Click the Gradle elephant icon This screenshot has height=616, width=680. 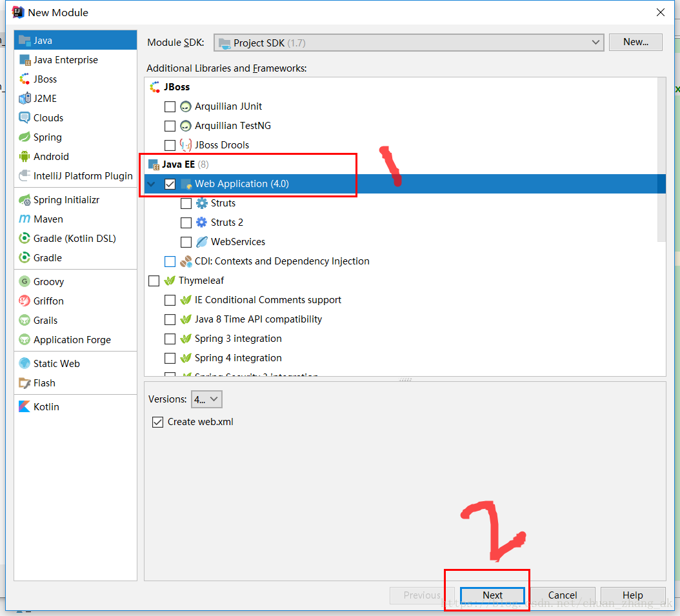tap(25, 257)
